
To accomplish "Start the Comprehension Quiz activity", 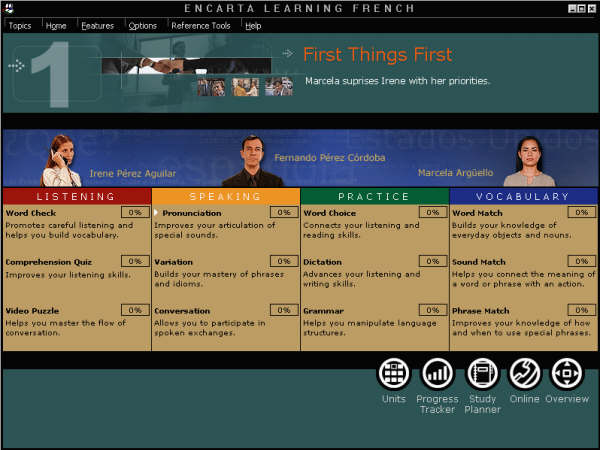I will pyautogui.click(x=49, y=262).
